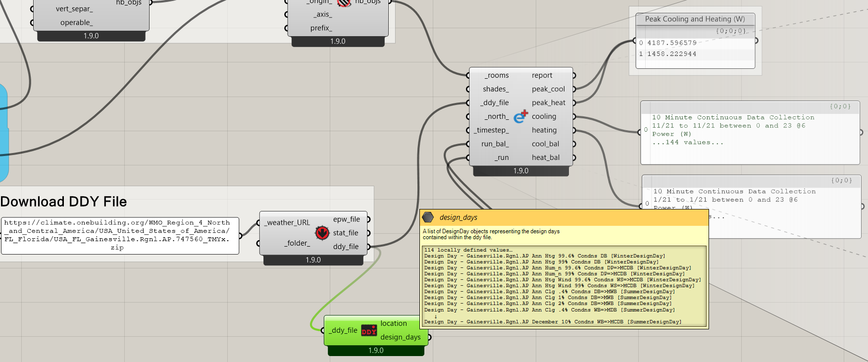Click the design_days output on green component
The width and height of the screenshot is (868, 362).
click(400, 337)
